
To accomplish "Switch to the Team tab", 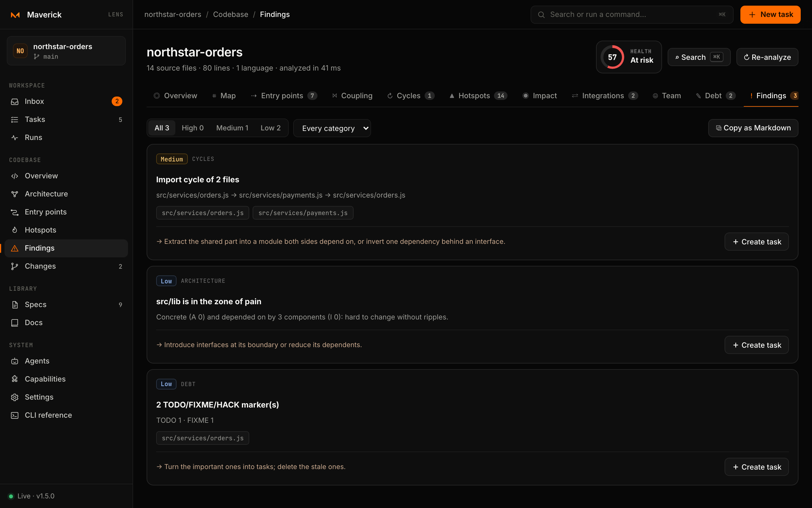I will [667, 96].
